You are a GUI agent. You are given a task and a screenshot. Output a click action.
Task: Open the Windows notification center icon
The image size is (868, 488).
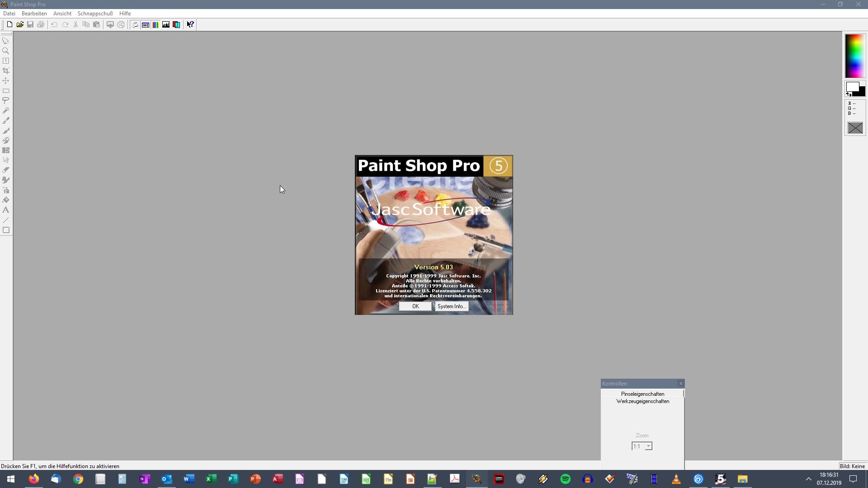[x=853, y=479]
